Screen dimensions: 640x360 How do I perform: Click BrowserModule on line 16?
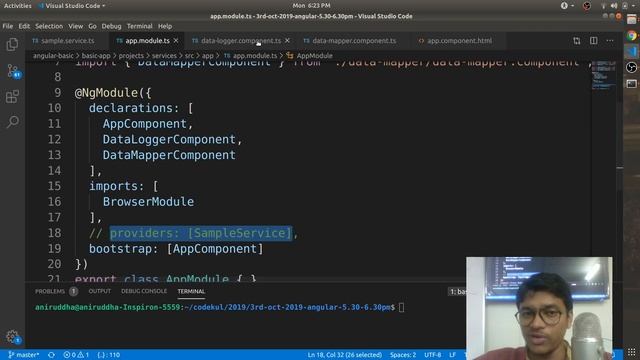(148, 202)
